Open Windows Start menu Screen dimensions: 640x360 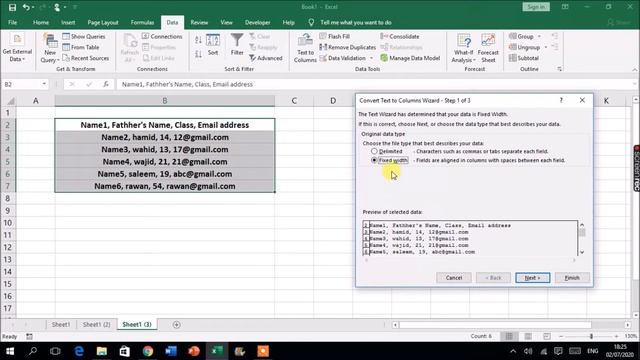[x=10, y=351]
